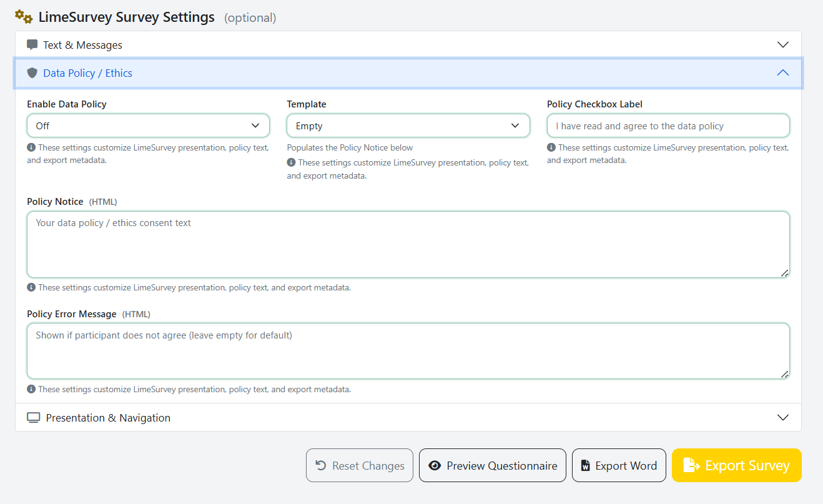Open the Text & Messages accordion header

pos(408,45)
